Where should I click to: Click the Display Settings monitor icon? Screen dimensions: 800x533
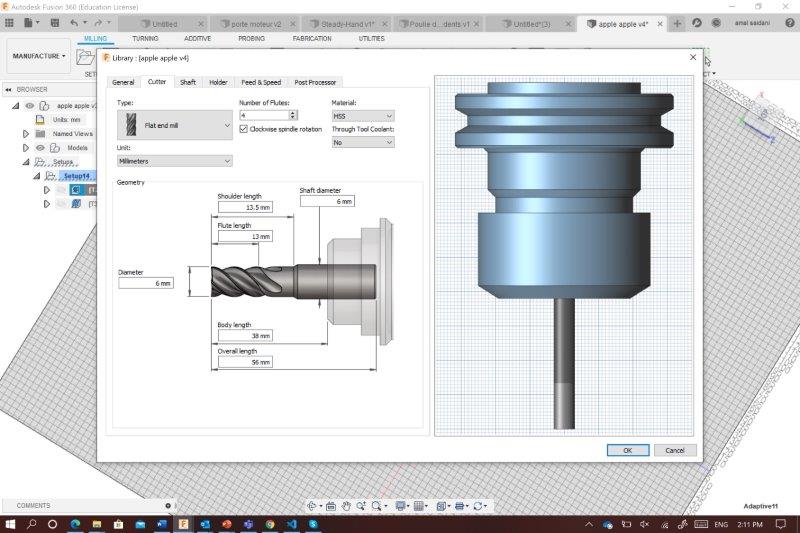point(401,506)
